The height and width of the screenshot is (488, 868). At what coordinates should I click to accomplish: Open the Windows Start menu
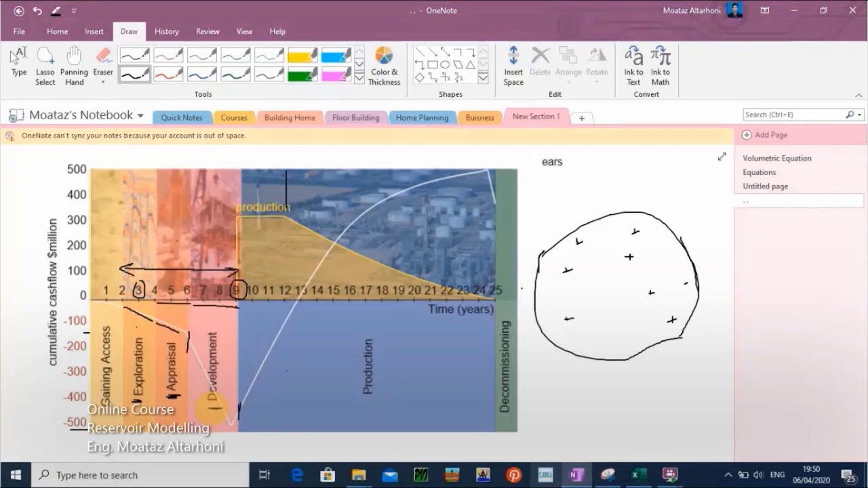(16, 475)
